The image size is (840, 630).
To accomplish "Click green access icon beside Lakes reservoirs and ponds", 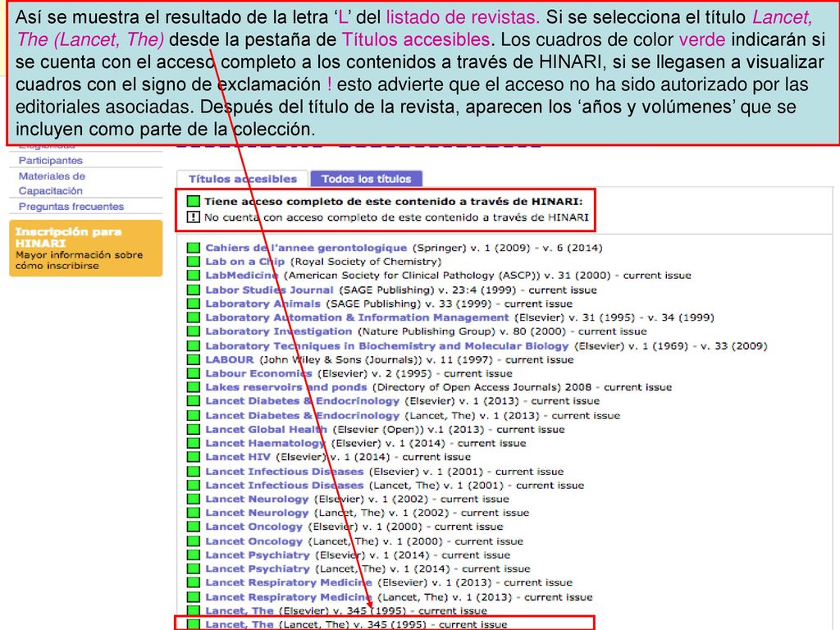I will tap(194, 387).
